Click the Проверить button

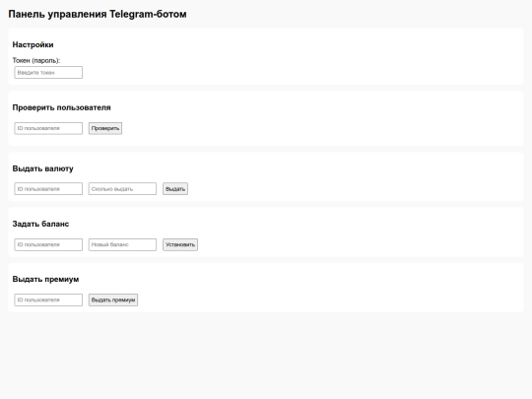(x=105, y=128)
